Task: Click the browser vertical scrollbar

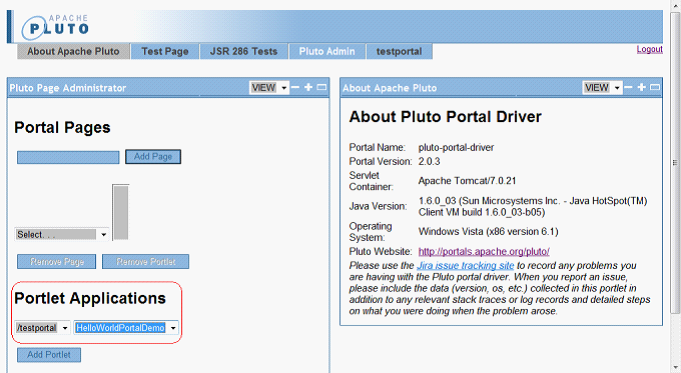Action: [x=675, y=162]
